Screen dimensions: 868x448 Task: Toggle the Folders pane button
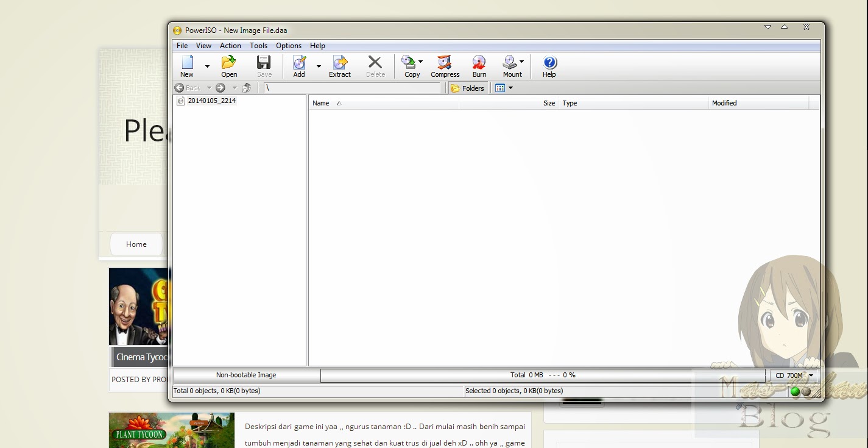(468, 88)
